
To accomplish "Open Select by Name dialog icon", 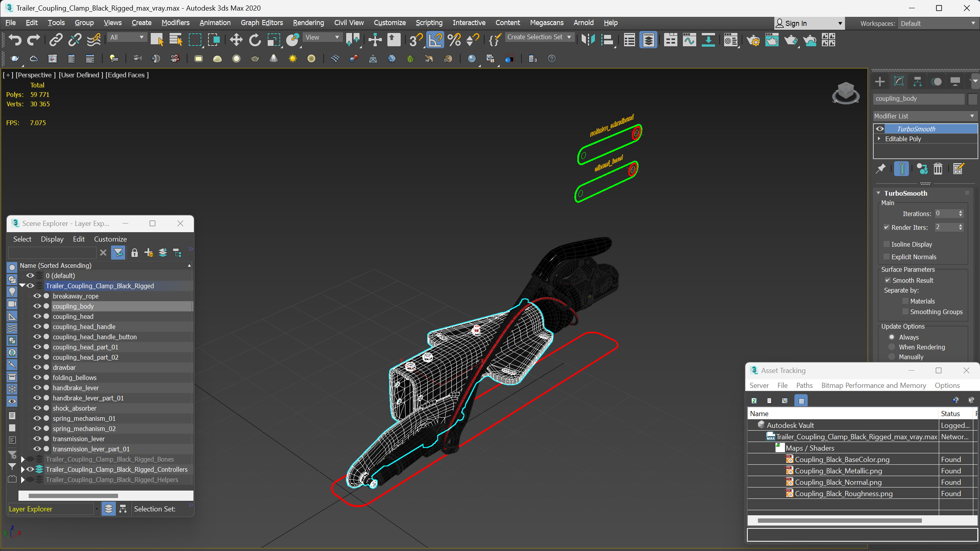I will [176, 40].
